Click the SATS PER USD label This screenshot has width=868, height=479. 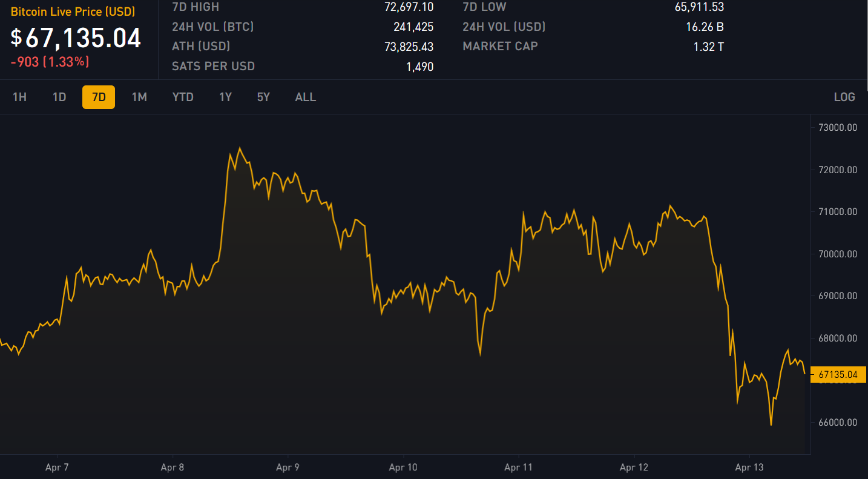pyautogui.click(x=213, y=66)
